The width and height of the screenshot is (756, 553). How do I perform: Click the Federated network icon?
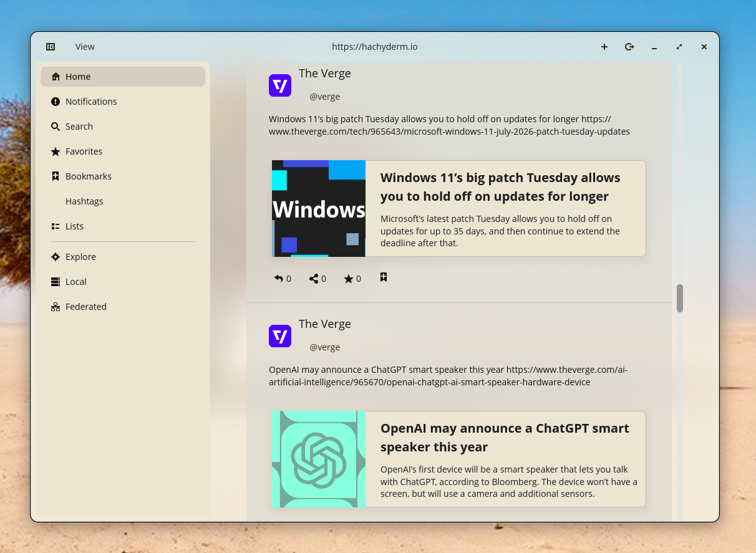pos(56,307)
